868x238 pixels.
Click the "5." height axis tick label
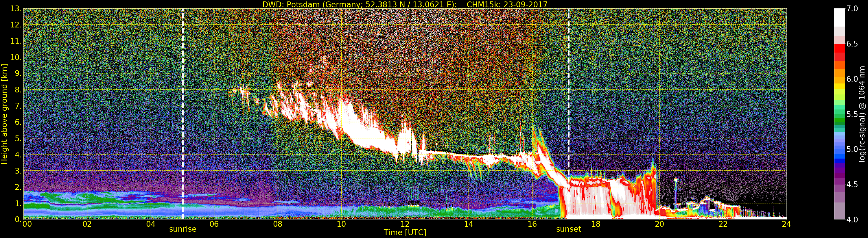[x=18, y=138]
